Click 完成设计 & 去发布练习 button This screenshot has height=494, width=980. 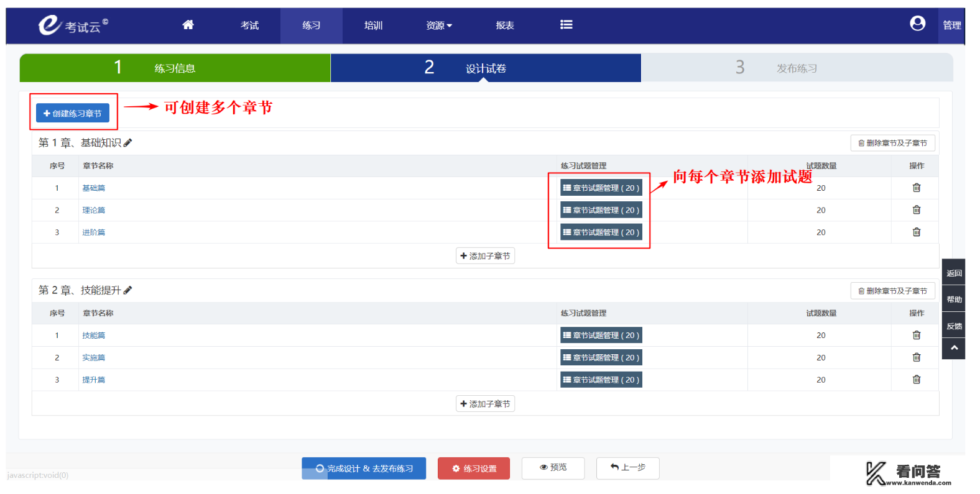364,469
